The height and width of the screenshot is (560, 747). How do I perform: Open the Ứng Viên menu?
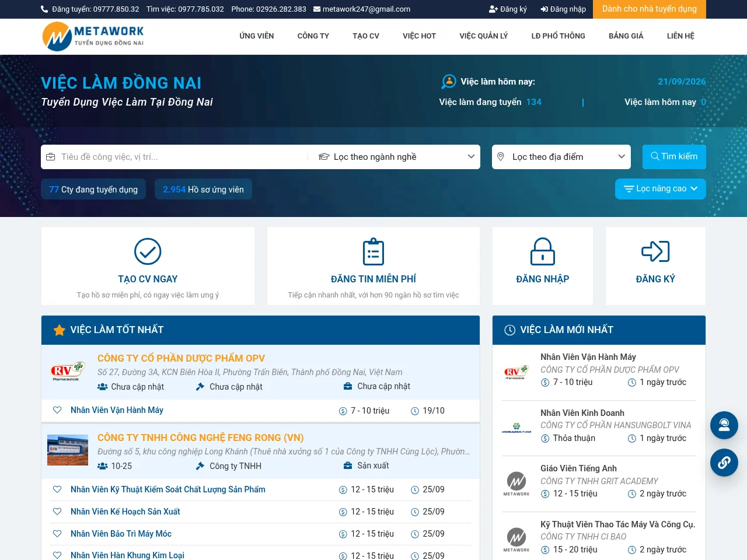pyautogui.click(x=257, y=36)
